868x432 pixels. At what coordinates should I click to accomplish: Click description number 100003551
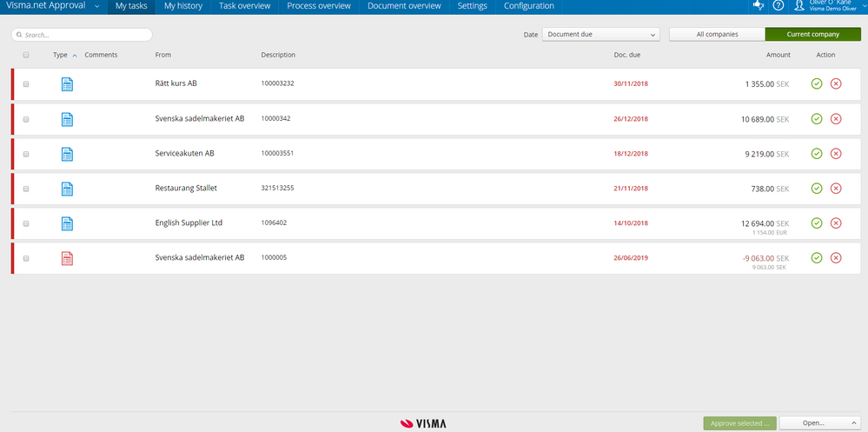pyautogui.click(x=277, y=153)
